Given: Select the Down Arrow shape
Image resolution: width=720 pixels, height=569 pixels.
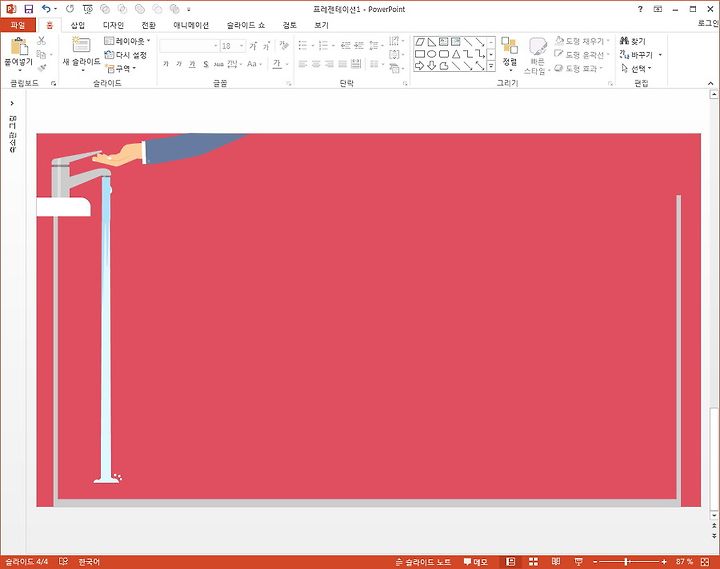Looking at the screenshot, I should click(432, 66).
